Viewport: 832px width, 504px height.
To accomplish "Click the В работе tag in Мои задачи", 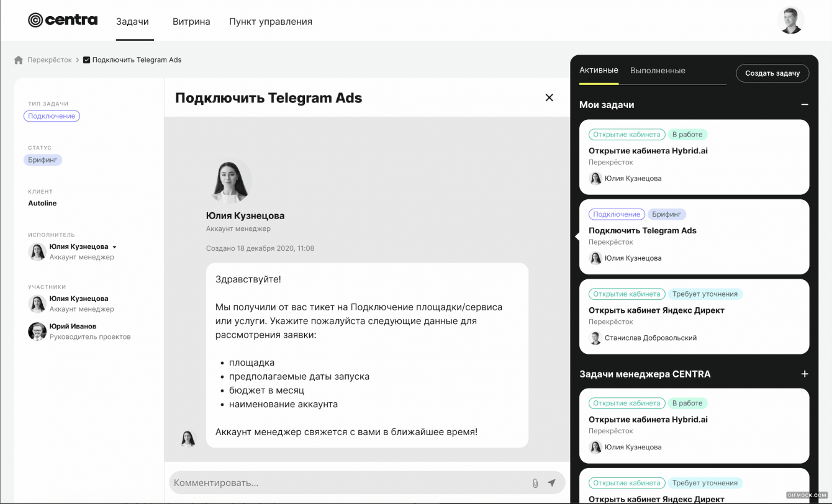I will pyautogui.click(x=687, y=134).
